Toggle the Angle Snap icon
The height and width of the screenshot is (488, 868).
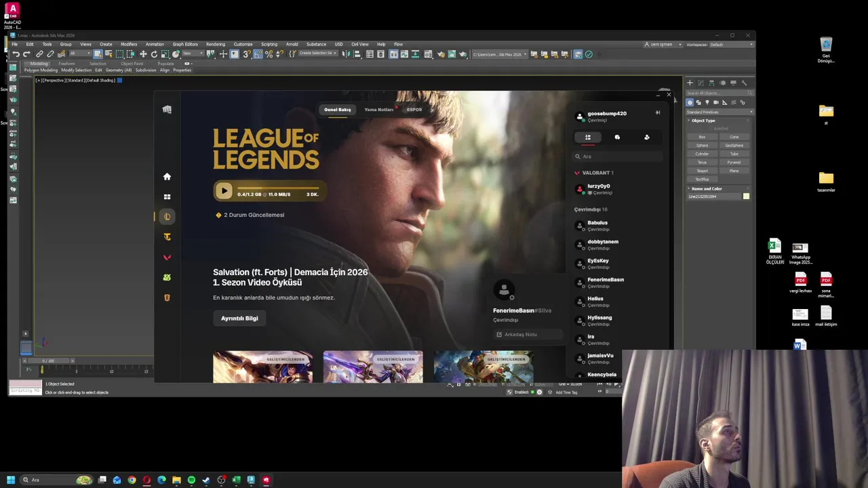tap(258, 54)
